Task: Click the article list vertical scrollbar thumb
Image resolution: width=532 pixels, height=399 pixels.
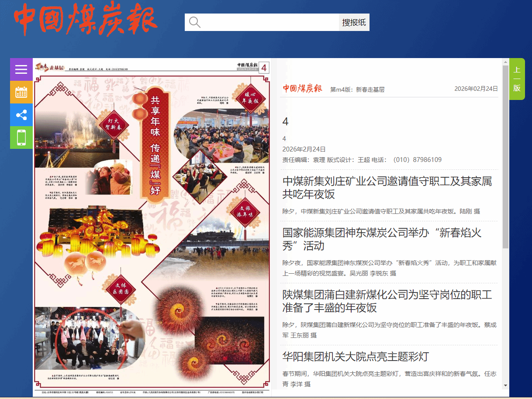Action: coord(505,157)
